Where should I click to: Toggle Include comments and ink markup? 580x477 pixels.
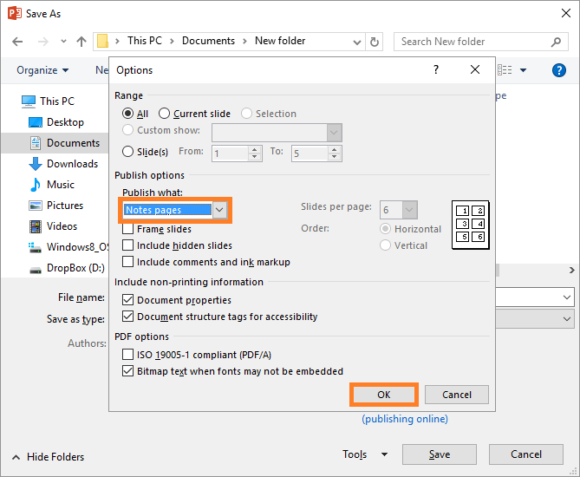click(x=128, y=262)
